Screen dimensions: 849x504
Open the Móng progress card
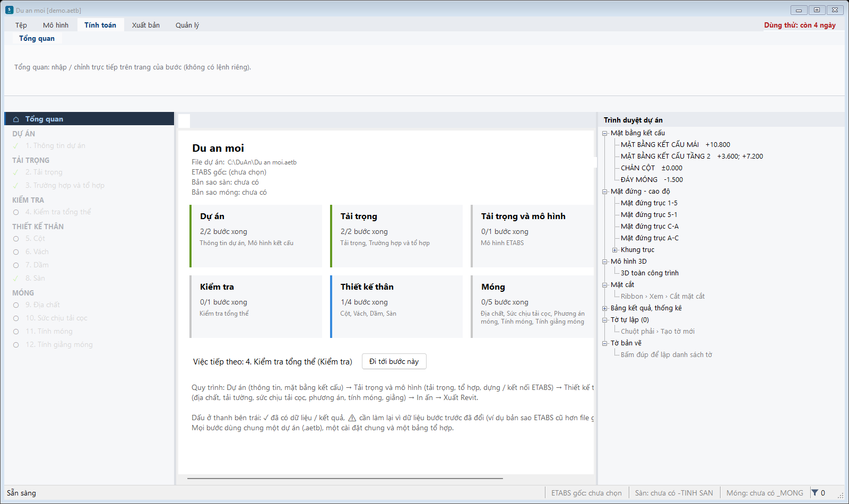(532, 307)
